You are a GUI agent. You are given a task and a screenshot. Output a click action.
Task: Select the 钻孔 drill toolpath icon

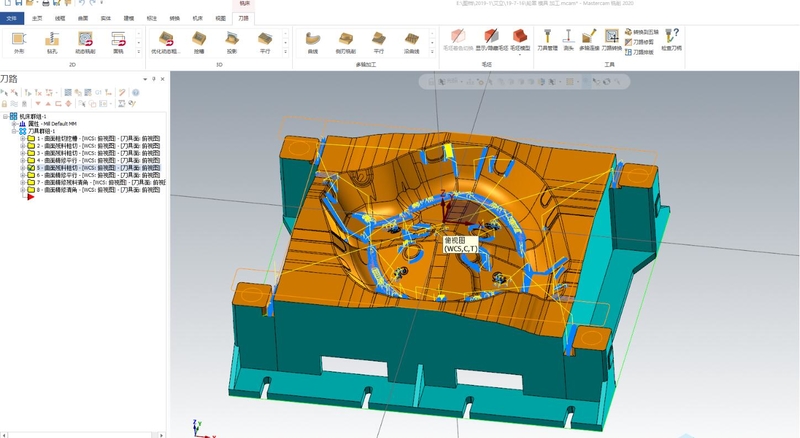pyautogui.click(x=52, y=42)
